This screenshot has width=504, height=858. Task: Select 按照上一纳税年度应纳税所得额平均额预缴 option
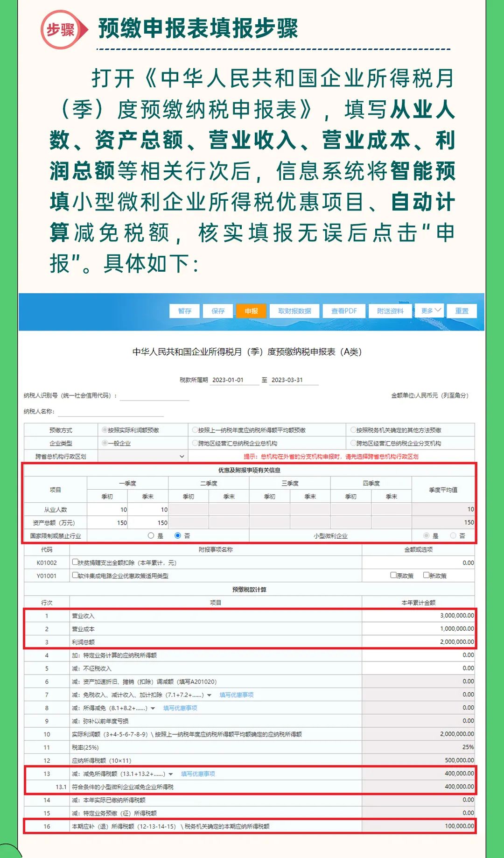(195, 430)
